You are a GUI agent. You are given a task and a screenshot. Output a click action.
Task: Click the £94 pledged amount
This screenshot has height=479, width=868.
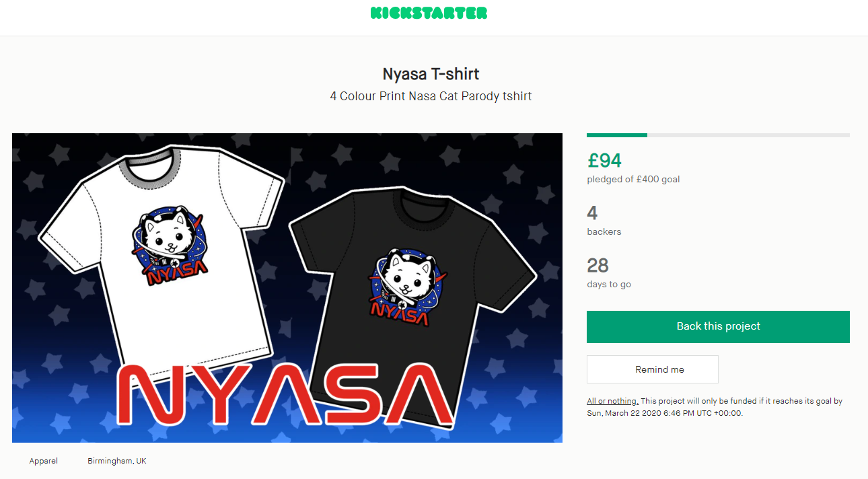pyautogui.click(x=604, y=160)
